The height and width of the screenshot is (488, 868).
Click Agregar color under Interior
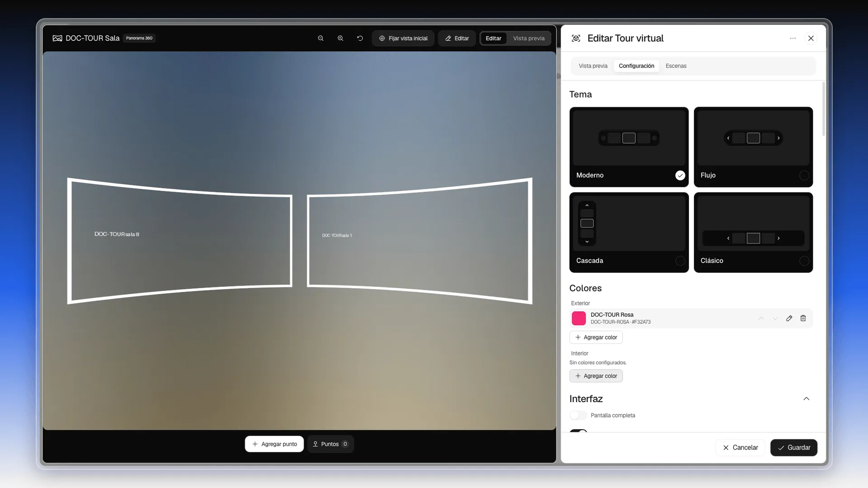pyautogui.click(x=596, y=376)
